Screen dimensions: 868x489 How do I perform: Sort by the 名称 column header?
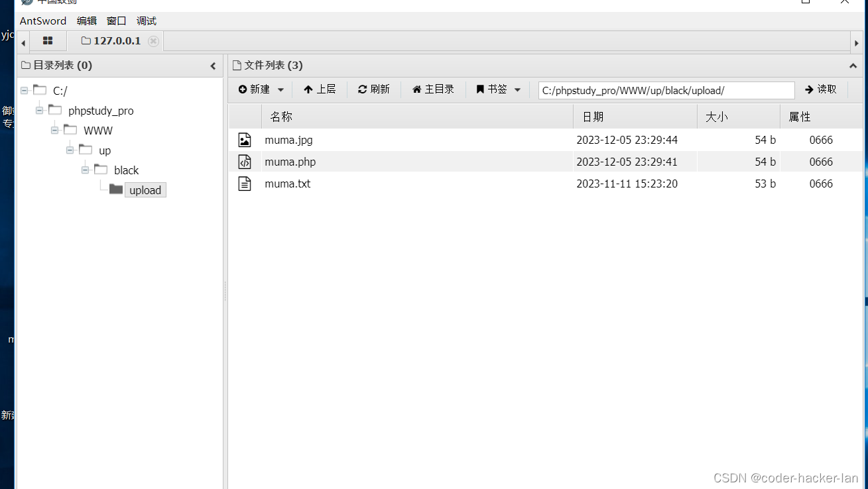[x=417, y=117]
